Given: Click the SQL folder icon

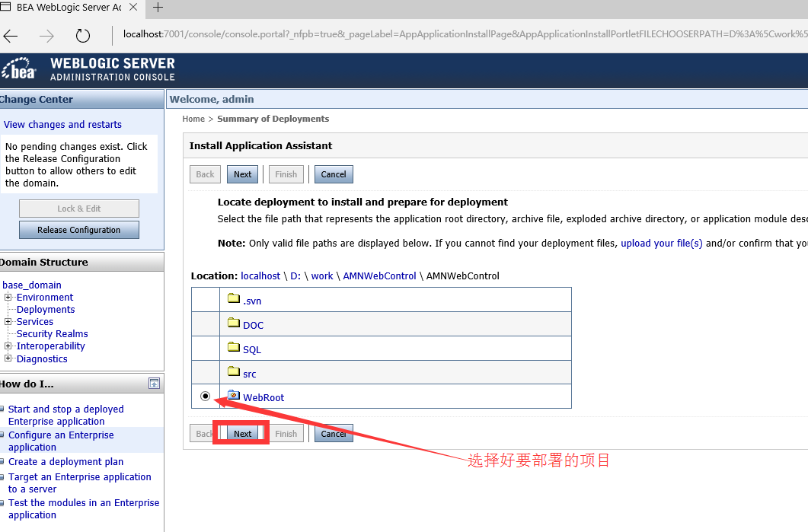Looking at the screenshot, I should tap(234, 347).
